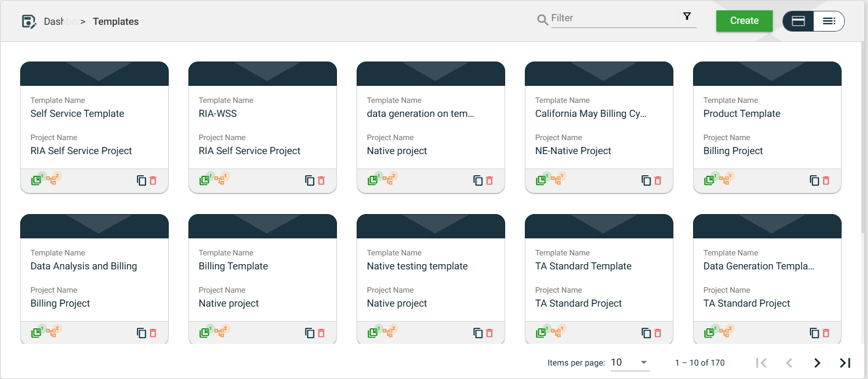Open the Items per page dropdown
Image resolution: width=868 pixels, height=379 pixels.
(x=629, y=362)
